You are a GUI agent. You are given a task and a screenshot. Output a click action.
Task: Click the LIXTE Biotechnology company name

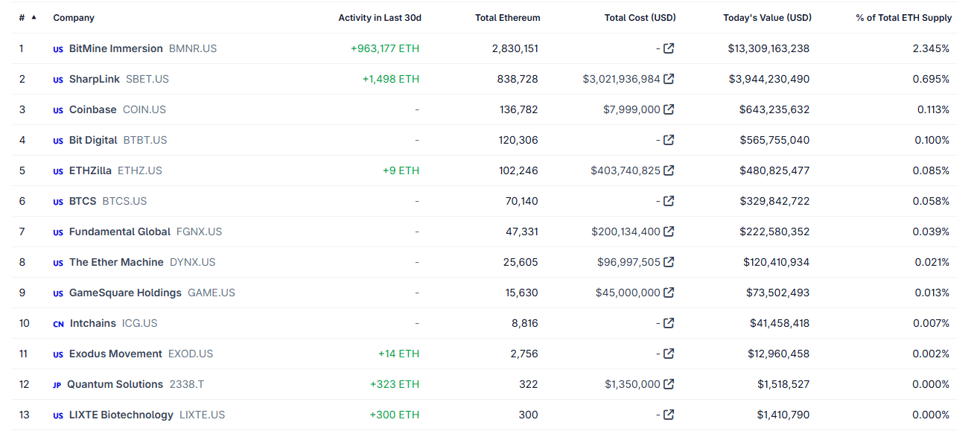point(121,415)
